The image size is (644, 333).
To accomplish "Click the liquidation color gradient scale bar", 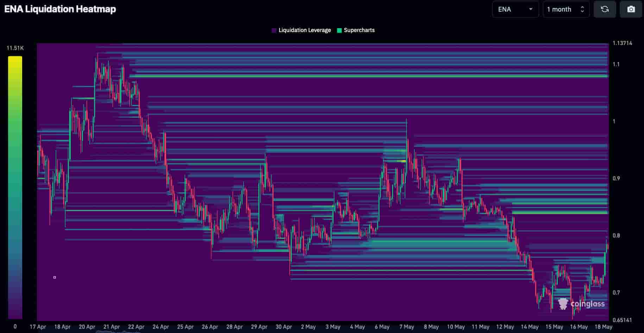I will tap(15, 187).
